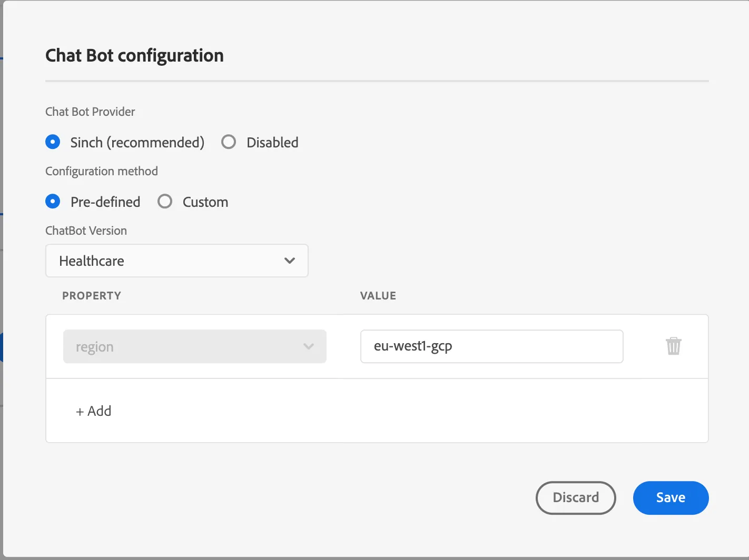The height and width of the screenshot is (560, 749).
Task: Discard the configuration changes
Action: point(576,498)
